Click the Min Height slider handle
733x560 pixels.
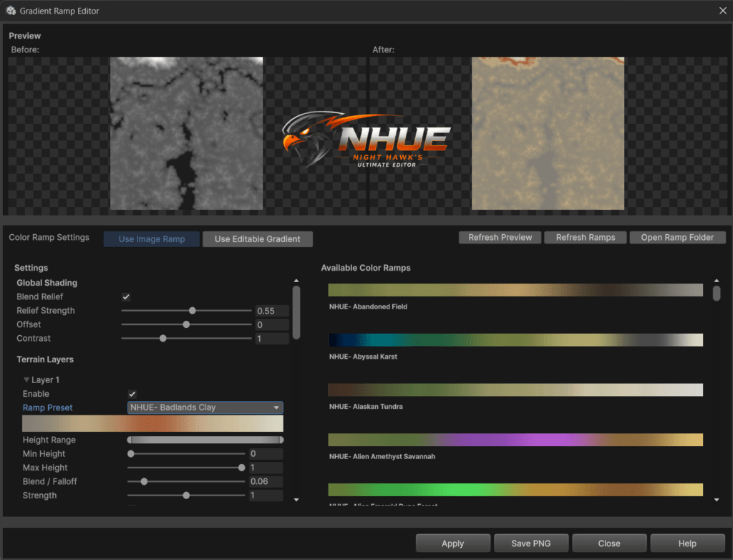click(x=131, y=454)
